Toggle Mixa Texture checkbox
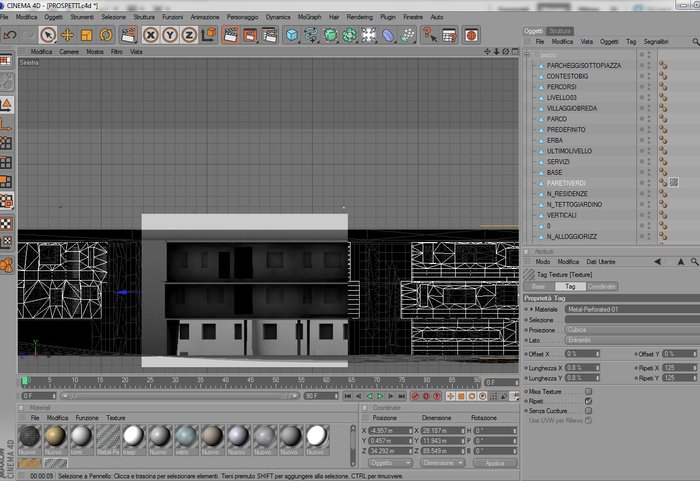 tap(588, 391)
